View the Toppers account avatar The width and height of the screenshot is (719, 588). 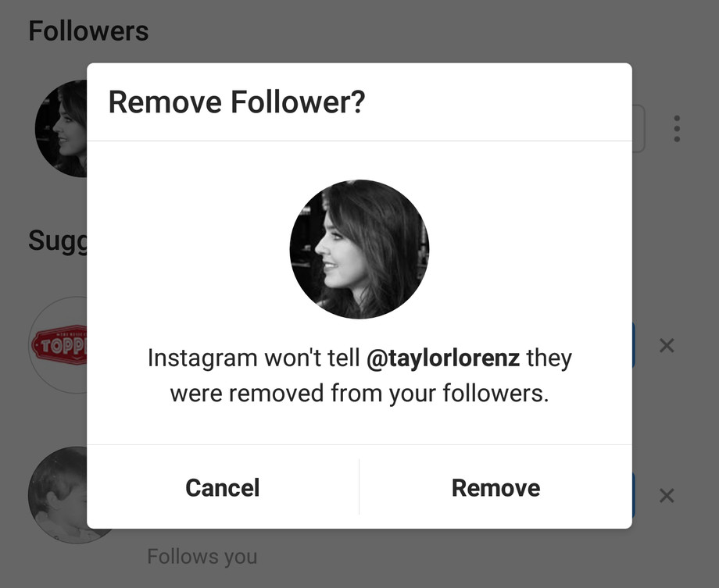click(63, 344)
